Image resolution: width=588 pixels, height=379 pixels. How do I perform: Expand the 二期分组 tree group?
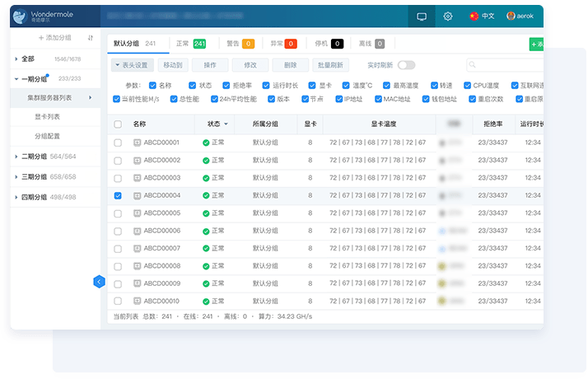click(17, 157)
